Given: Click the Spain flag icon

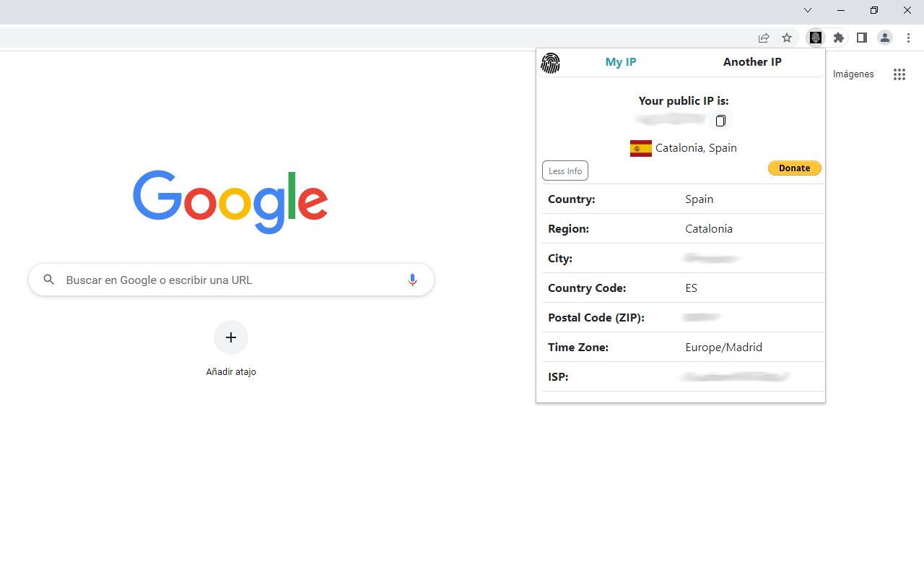Looking at the screenshot, I should (640, 147).
